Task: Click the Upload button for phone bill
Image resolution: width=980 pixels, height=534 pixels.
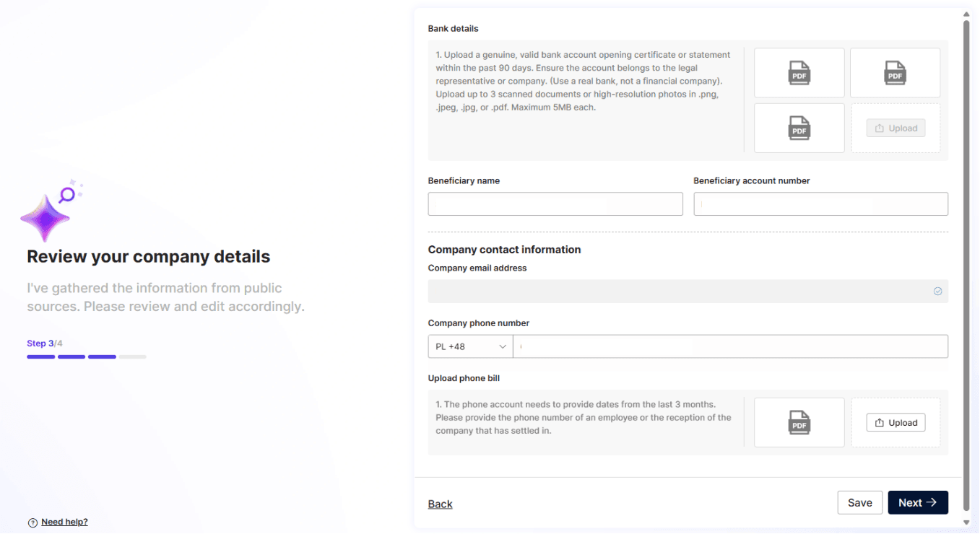Action: (x=896, y=423)
